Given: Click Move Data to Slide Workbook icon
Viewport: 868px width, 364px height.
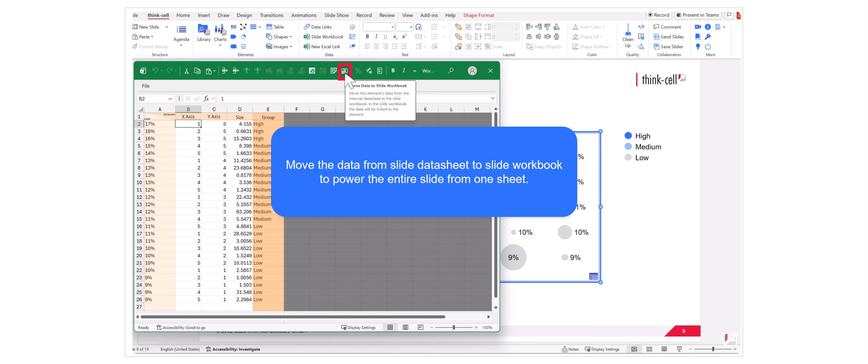Looking at the screenshot, I should tap(344, 71).
